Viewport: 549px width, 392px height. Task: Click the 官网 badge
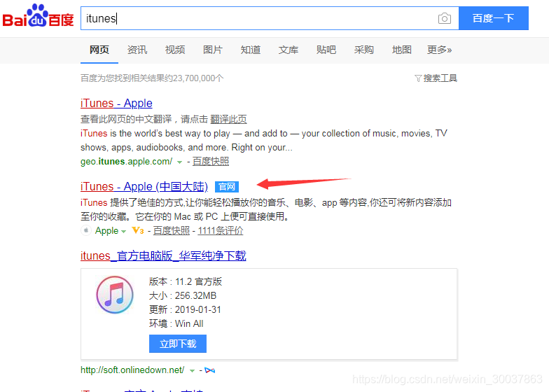pos(227,187)
